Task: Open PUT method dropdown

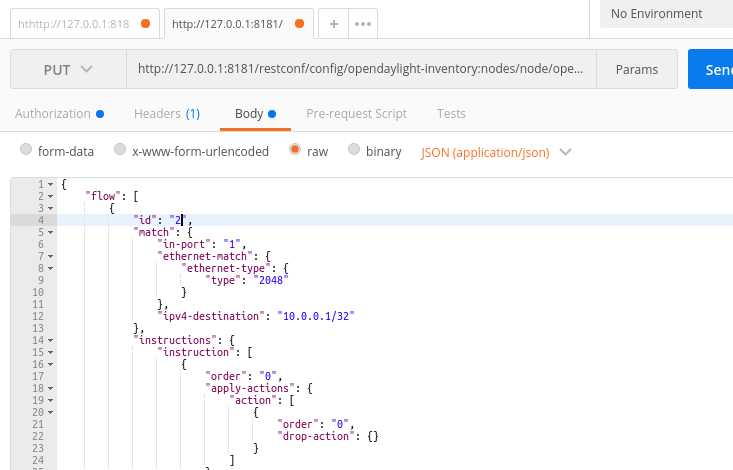Action: pyautogui.click(x=68, y=70)
